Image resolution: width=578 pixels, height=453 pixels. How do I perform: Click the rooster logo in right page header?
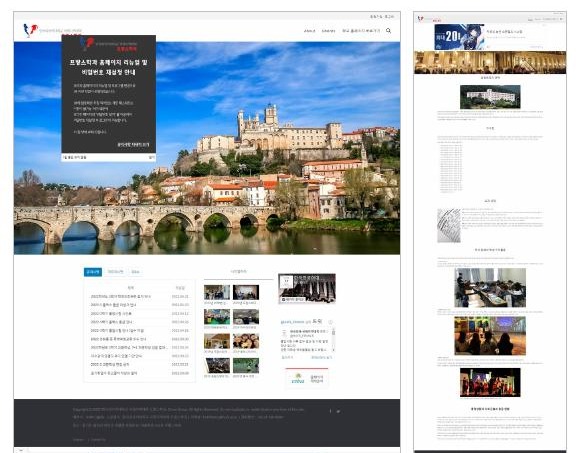click(x=421, y=19)
